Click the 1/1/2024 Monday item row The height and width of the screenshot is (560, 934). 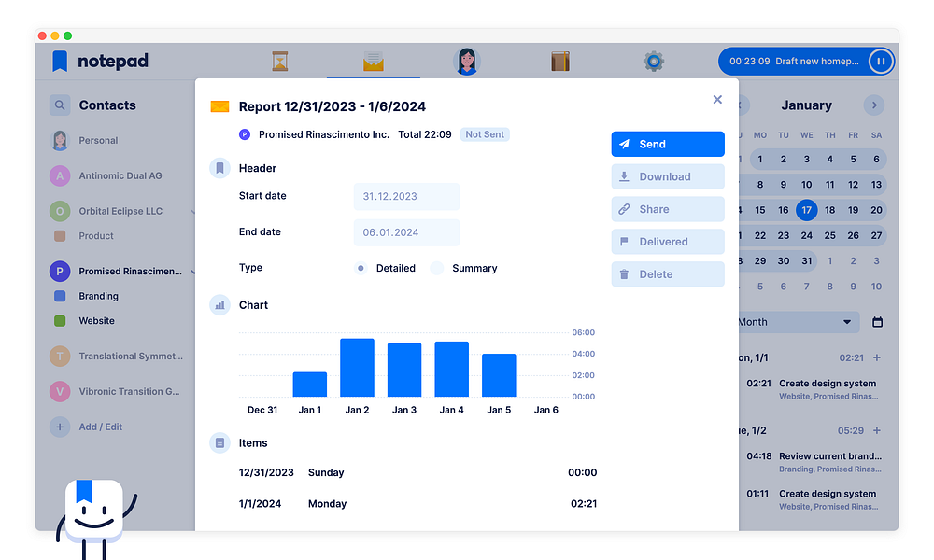tap(417, 503)
